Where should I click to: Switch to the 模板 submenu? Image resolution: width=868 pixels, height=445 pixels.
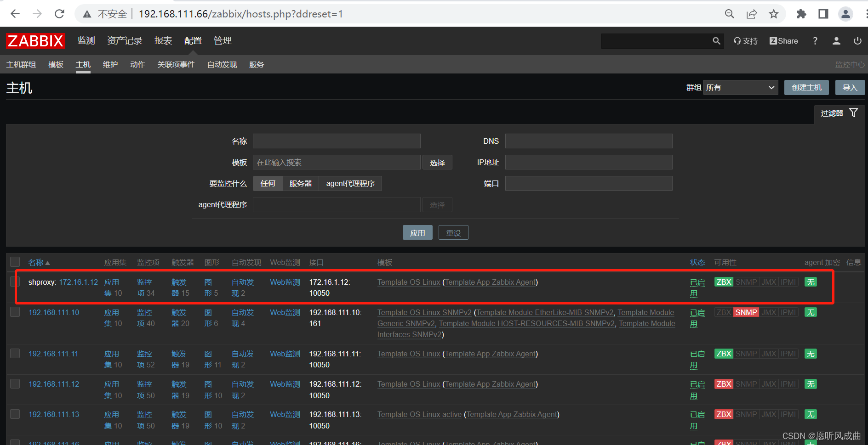56,64
